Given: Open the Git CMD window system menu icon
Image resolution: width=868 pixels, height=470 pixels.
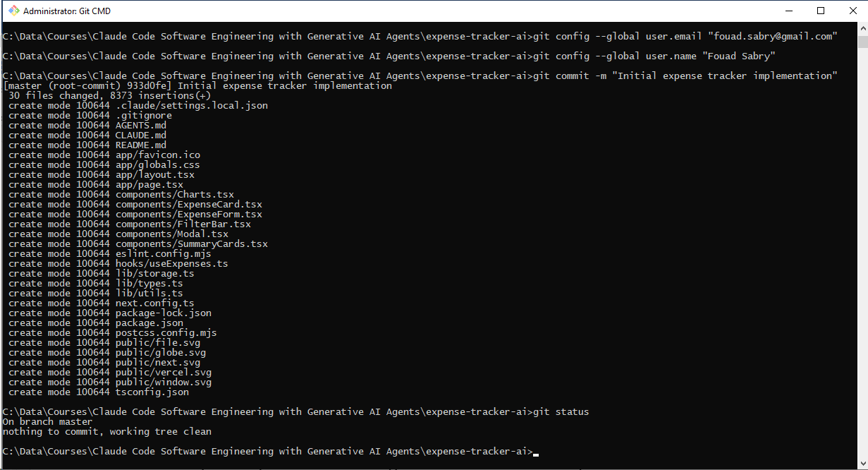Looking at the screenshot, I should (13, 11).
